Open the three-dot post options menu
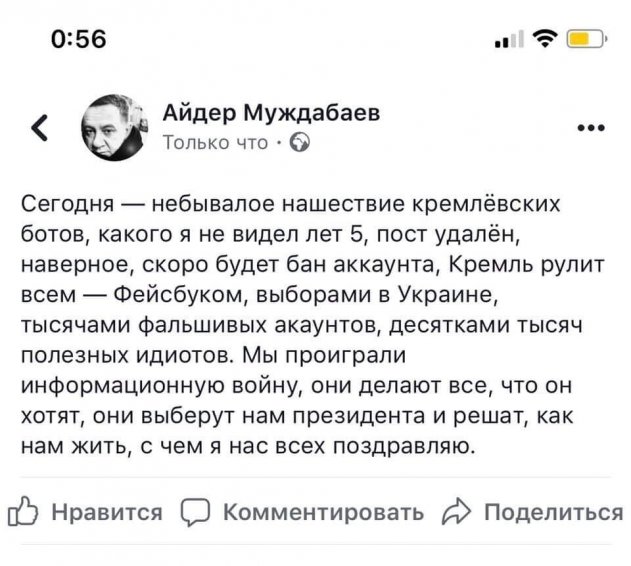 [592, 128]
